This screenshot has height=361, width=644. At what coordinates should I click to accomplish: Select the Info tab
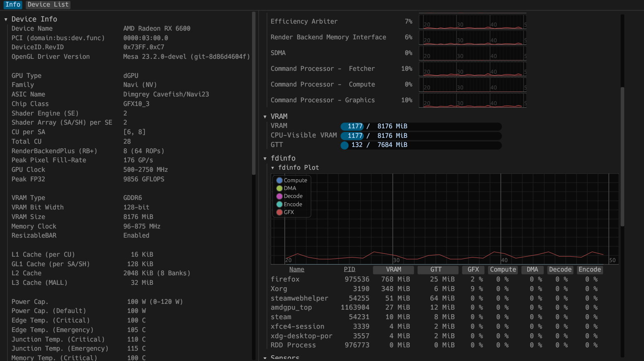[13, 5]
